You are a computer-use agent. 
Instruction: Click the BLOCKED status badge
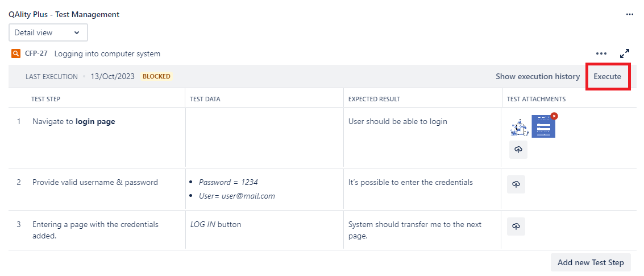click(156, 76)
